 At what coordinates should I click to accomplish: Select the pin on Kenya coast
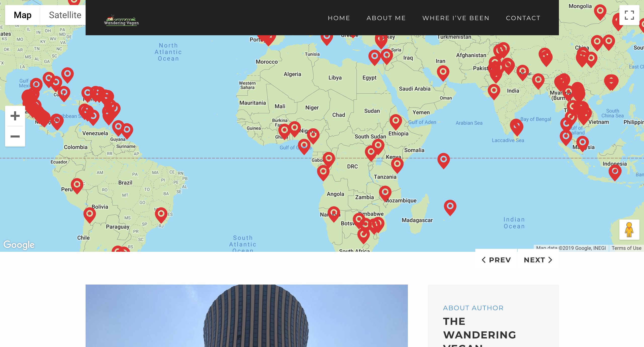point(397,165)
